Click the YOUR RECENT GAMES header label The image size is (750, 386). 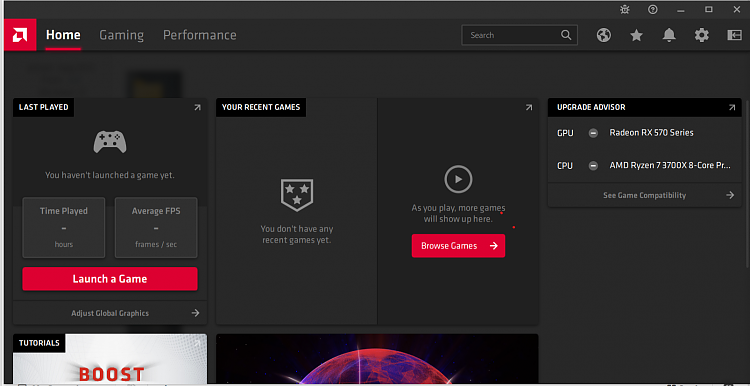point(261,108)
